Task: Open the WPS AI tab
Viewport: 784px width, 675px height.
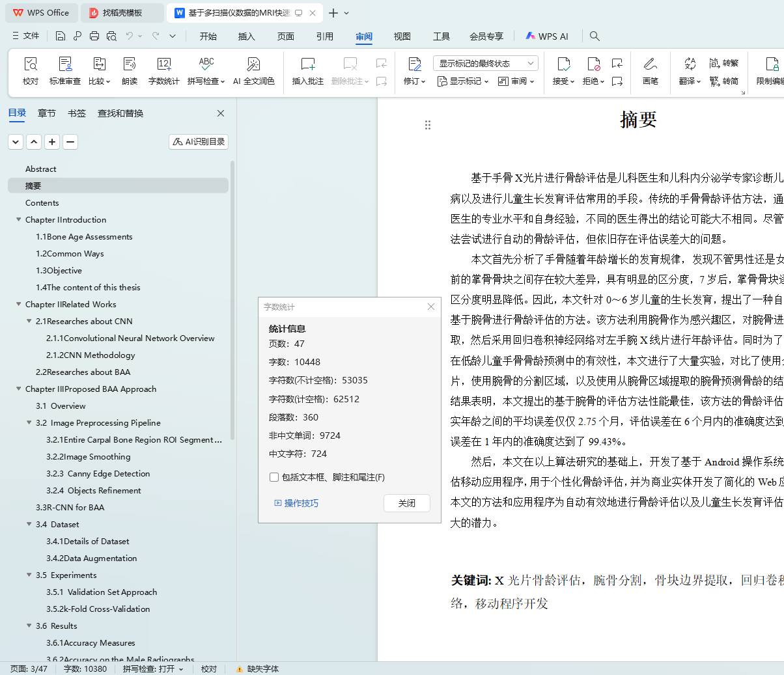Action: pos(547,36)
